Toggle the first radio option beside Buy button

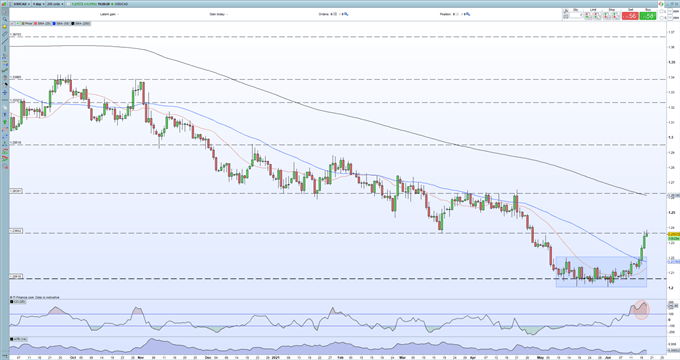[x=662, y=12]
